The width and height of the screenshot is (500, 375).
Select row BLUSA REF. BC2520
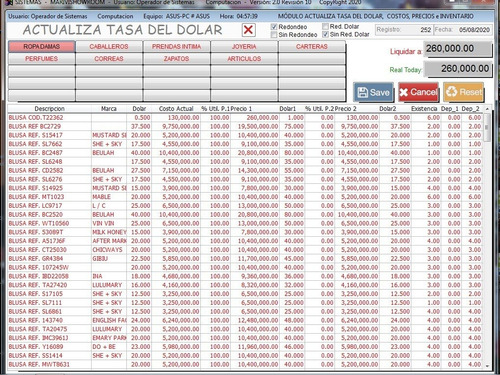246,215
